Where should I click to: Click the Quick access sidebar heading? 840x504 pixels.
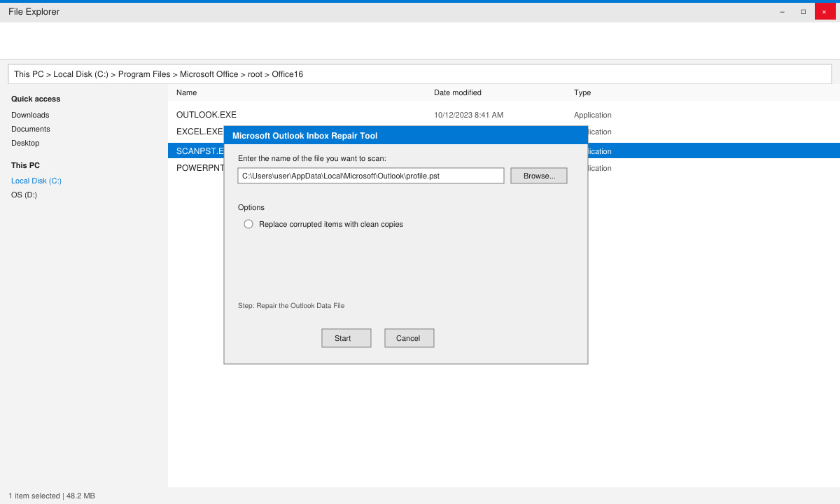pos(36,99)
